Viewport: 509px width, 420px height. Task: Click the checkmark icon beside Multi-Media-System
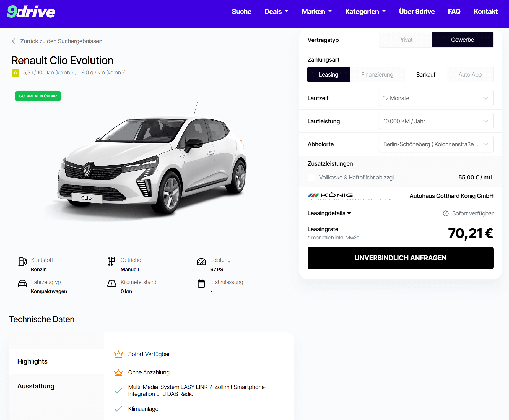pos(118,391)
